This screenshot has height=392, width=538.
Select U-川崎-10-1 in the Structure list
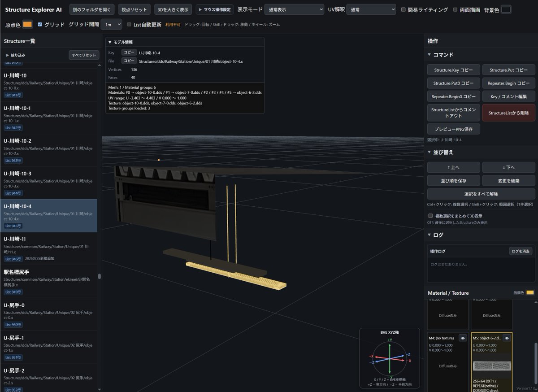48,118
